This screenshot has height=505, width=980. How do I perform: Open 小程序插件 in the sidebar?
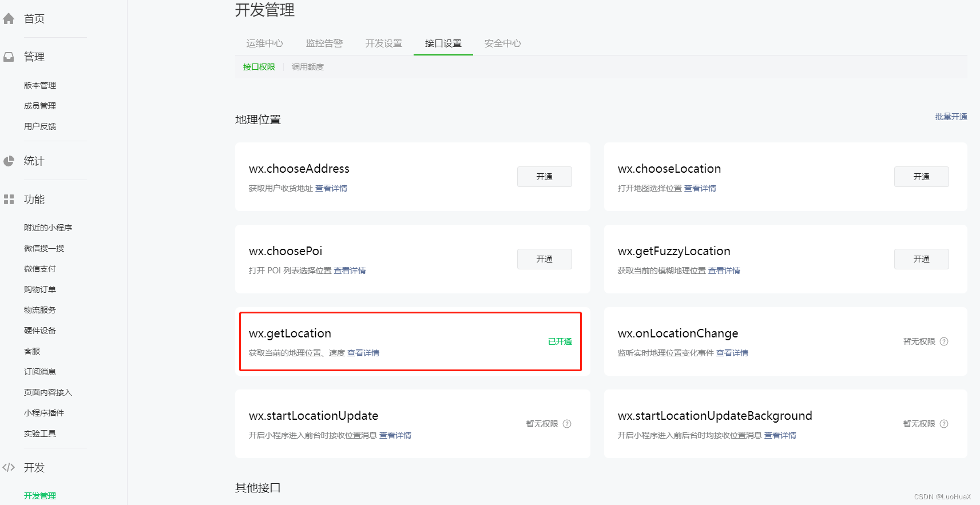pyautogui.click(x=44, y=413)
